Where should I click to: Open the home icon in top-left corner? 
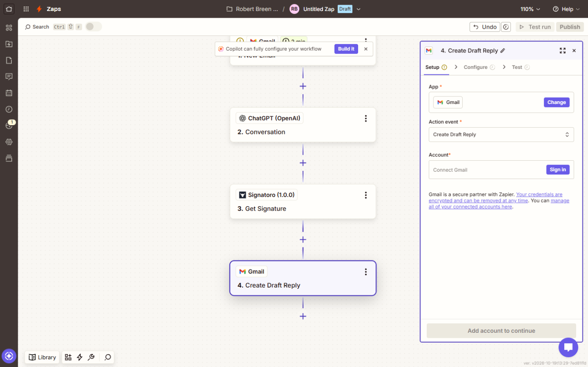click(x=9, y=9)
